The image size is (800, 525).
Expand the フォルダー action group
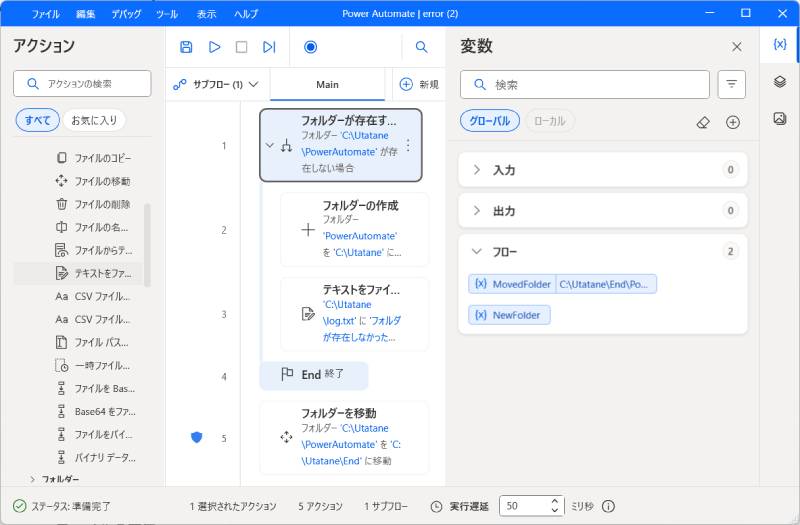tap(32, 479)
